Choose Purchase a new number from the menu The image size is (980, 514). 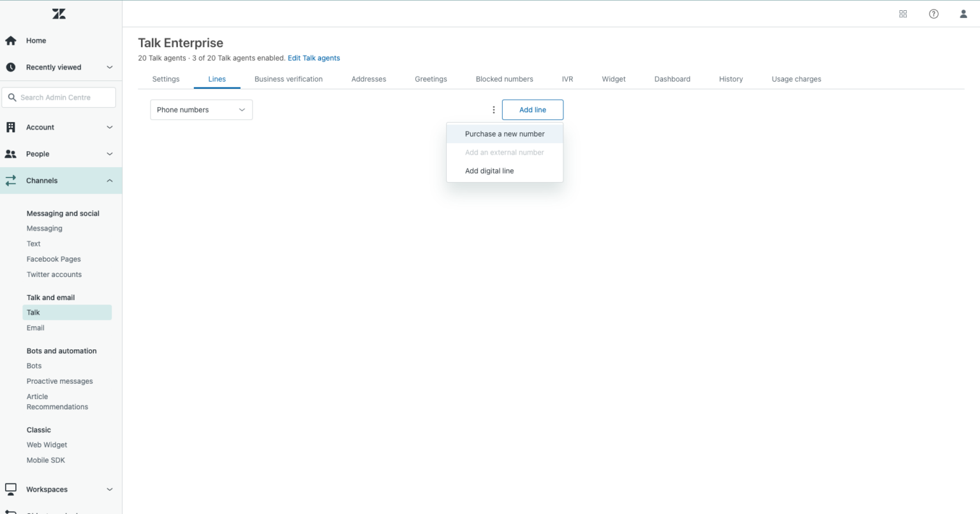point(505,133)
